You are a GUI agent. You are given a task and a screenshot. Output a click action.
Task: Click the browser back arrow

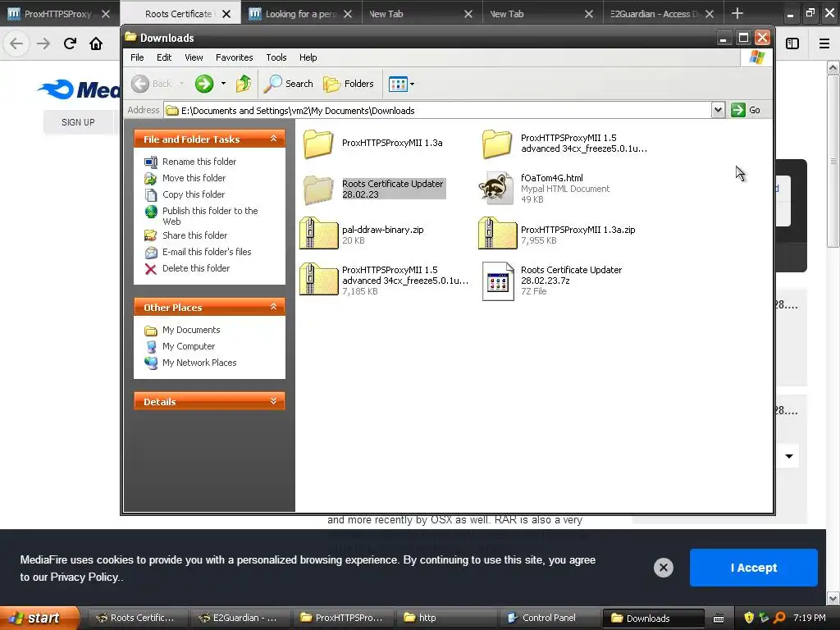tap(16, 43)
